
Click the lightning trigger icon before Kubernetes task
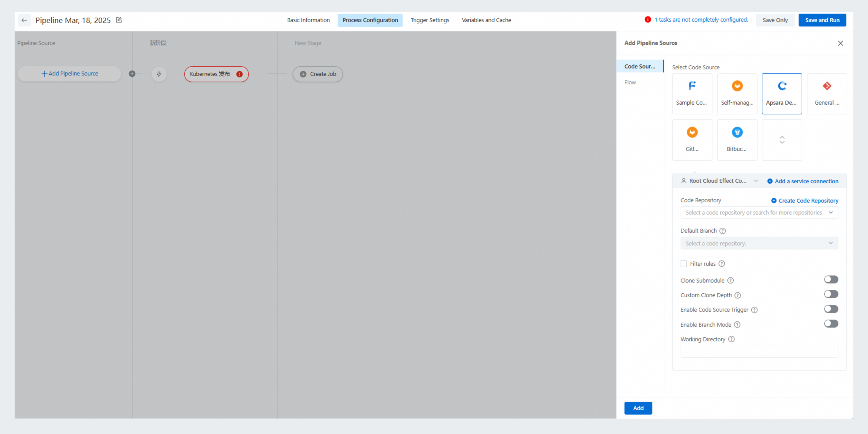(159, 74)
